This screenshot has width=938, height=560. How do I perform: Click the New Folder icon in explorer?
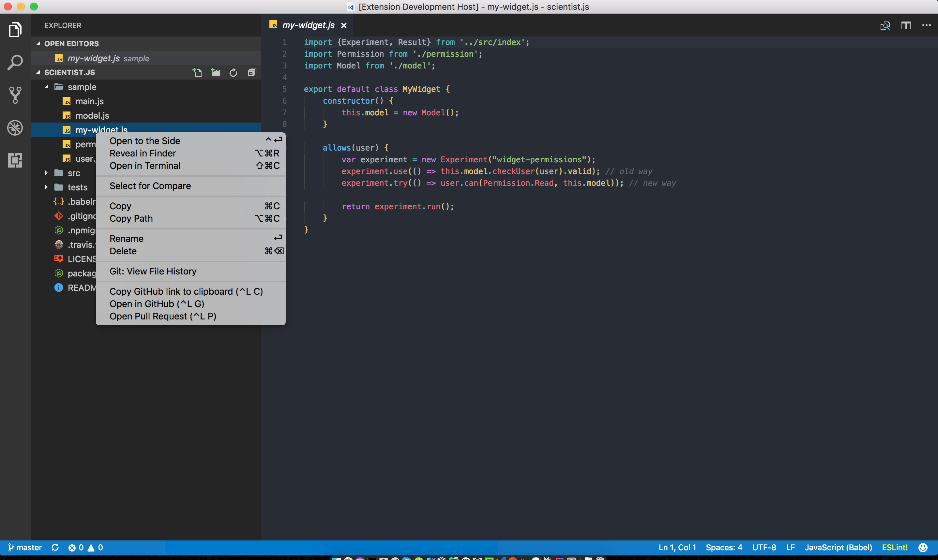point(215,72)
